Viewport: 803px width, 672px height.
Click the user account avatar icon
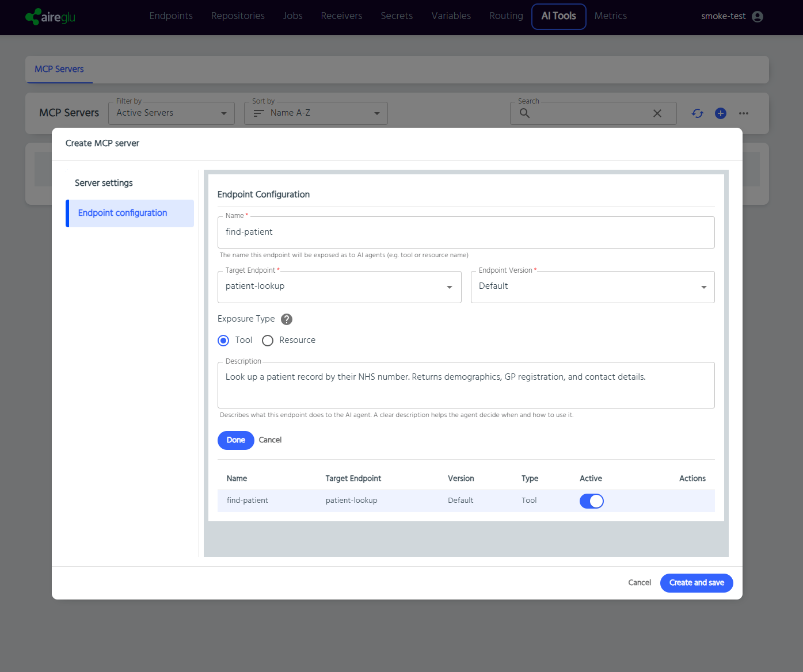[758, 17]
